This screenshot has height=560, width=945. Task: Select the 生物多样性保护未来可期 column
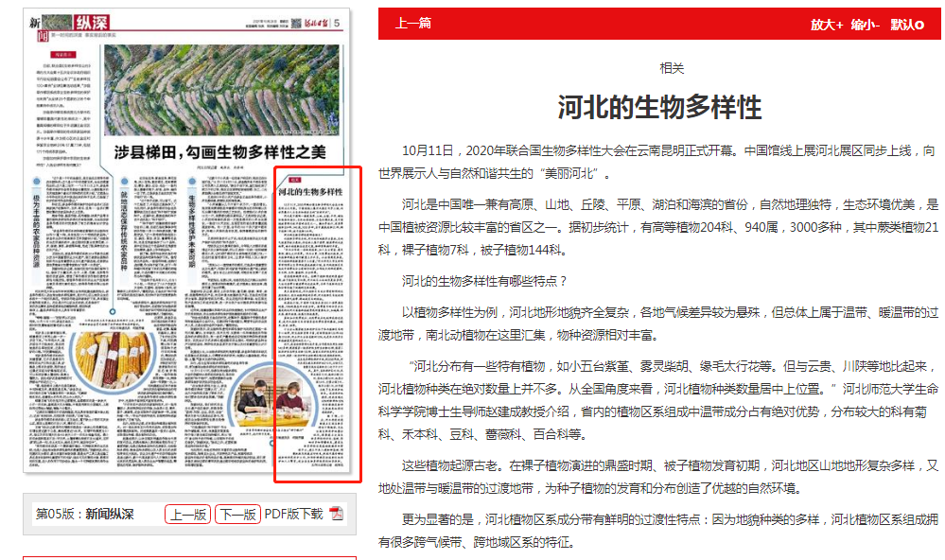click(190, 227)
